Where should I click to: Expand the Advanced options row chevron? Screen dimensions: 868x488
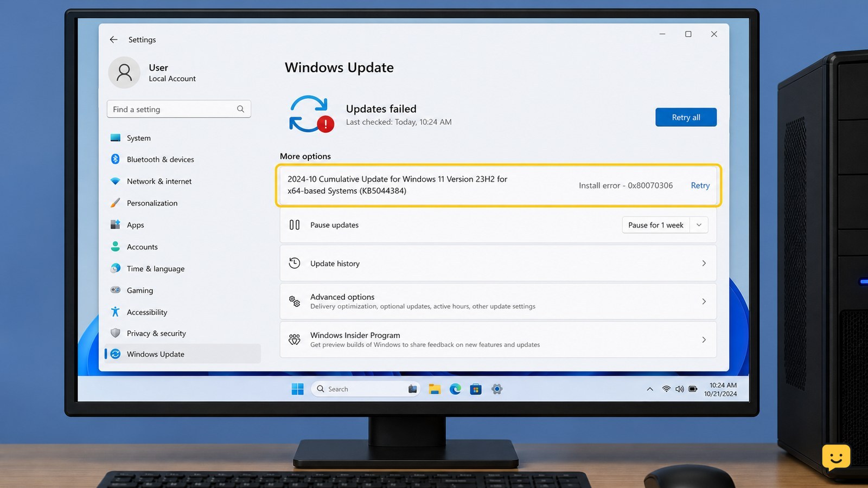[704, 301]
